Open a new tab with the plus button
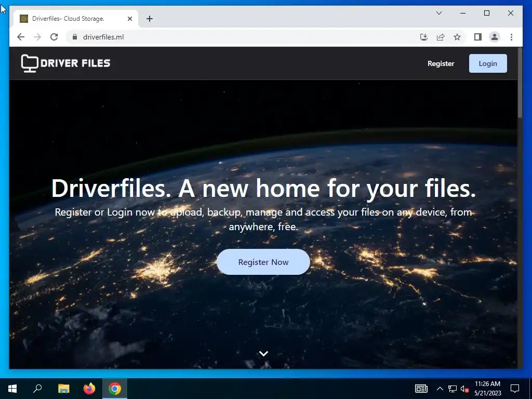The image size is (532, 399). pyautogui.click(x=150, y=19)
